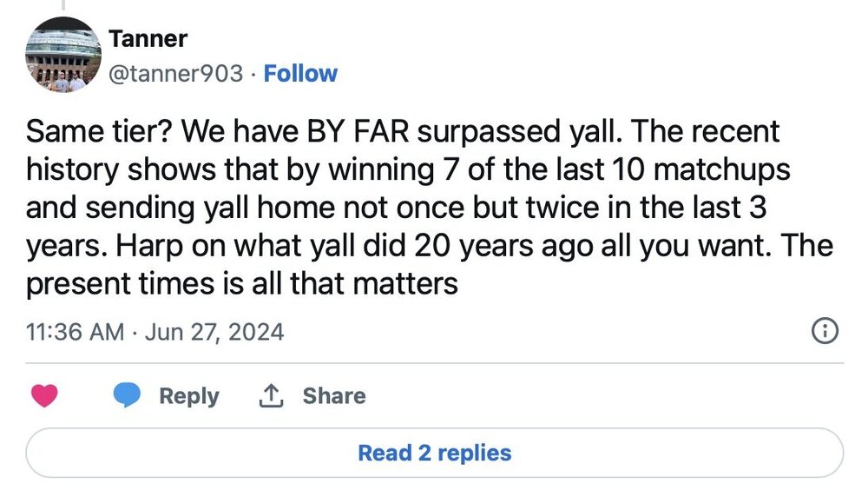Screen dimensions: 868x490
Task: Open the Read 2 replies button
Action: pyautogui.click(x=434, y=453)
